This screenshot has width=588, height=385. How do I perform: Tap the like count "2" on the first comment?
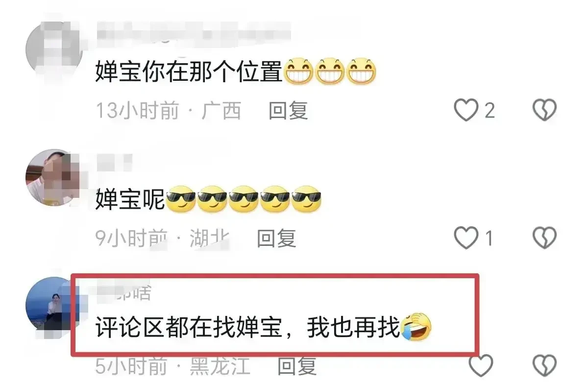coord(490,111)
